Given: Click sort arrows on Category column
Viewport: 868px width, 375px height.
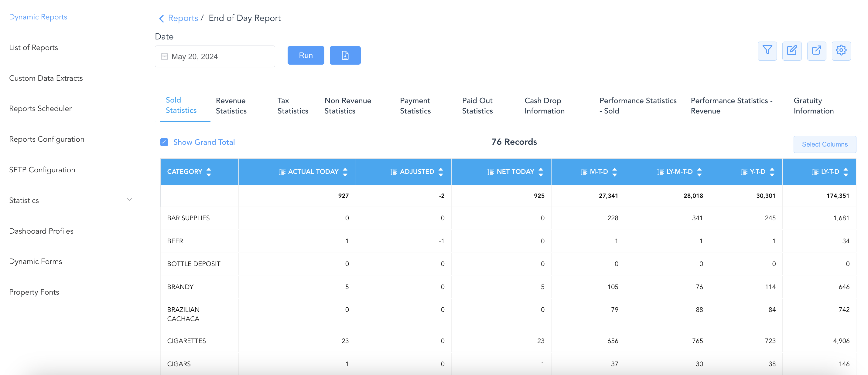Looking at the screenshot, I should tap(209, 172).
